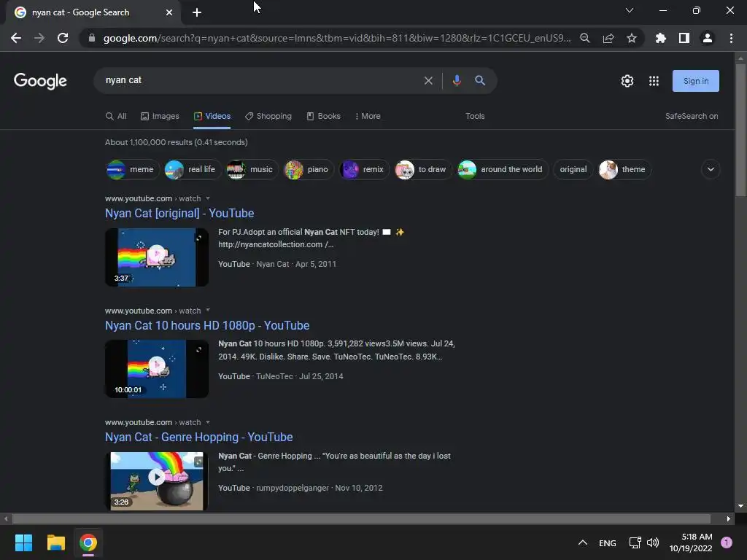This screenshot has width=747, height=560.
Task: Start voice search with microphone
Action: (457, 80)
